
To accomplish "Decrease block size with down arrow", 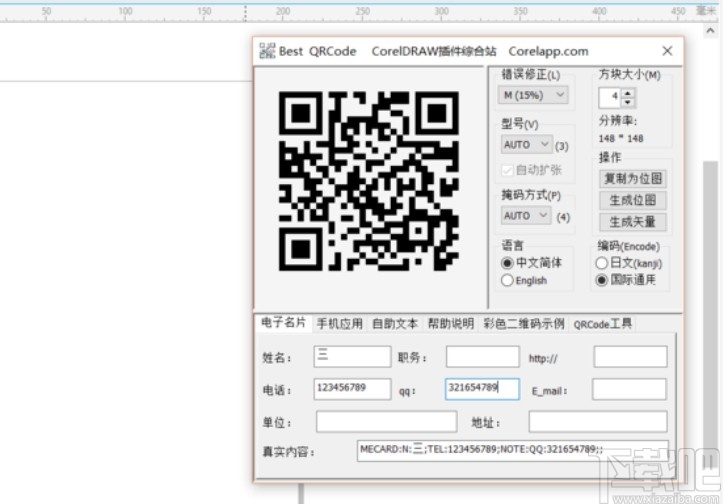I will pos(628,102).
